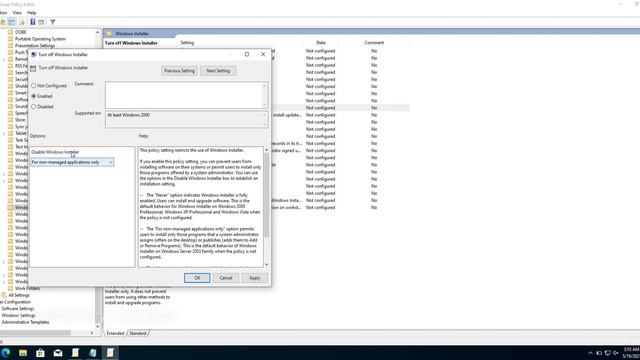
Task: Open File Explorer from the taskbar
Action: click(23, 353)
